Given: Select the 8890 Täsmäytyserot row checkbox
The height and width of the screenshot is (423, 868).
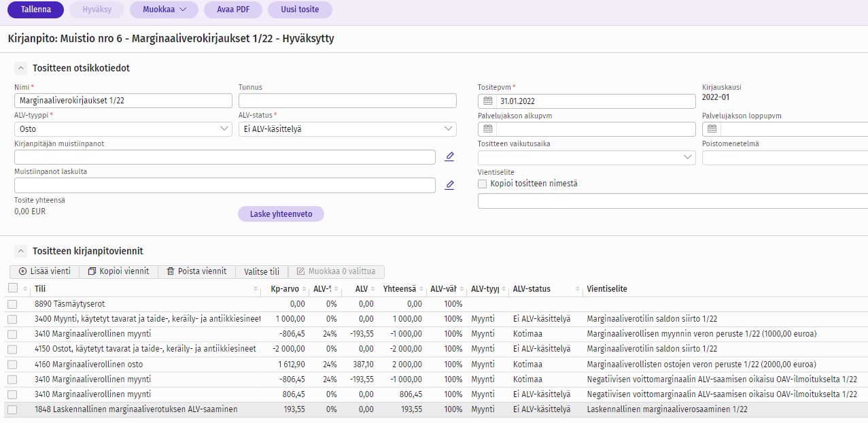Looking at the screenshot, I should click(x=12, y=304).
